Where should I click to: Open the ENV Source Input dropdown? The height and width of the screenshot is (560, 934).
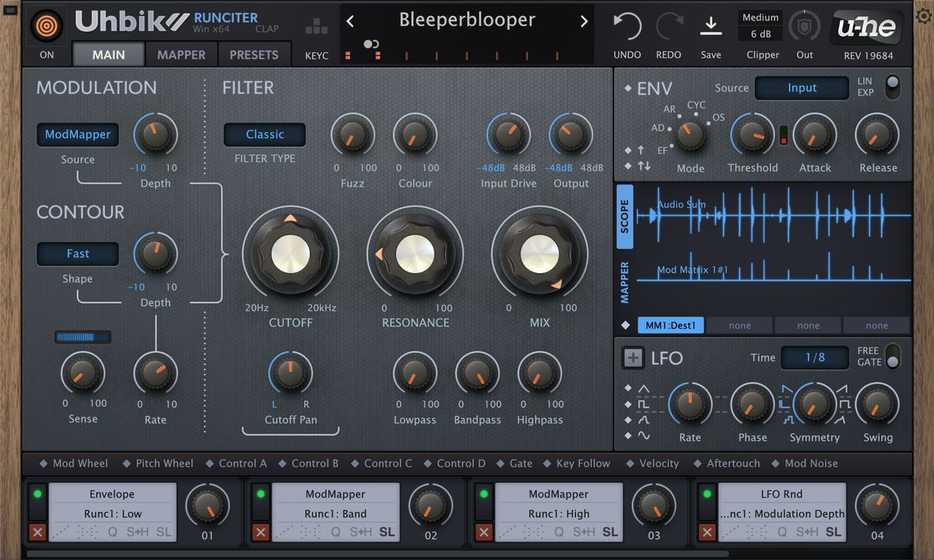[x=802, y=88]
